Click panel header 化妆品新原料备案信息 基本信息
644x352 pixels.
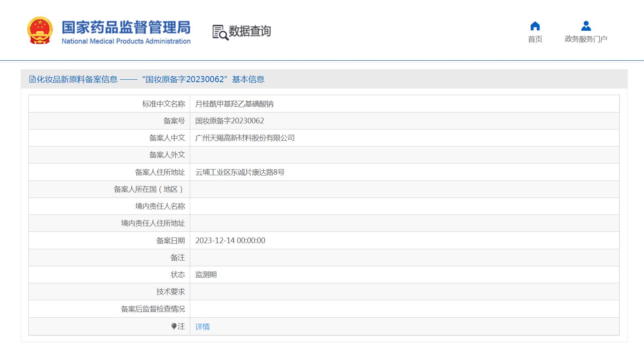click(x=324, y=79)
